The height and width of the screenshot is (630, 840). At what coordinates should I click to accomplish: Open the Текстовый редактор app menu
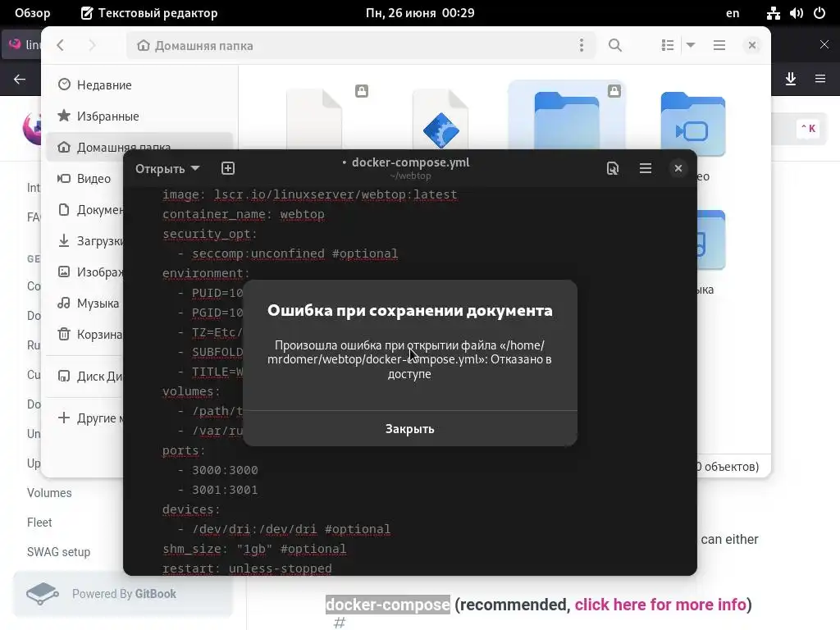149,13
